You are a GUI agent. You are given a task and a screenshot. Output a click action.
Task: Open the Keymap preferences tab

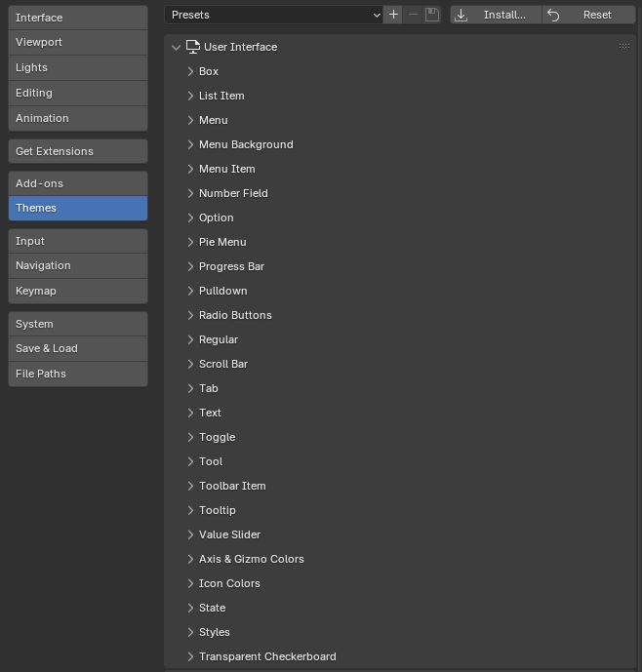coord(78,291)
